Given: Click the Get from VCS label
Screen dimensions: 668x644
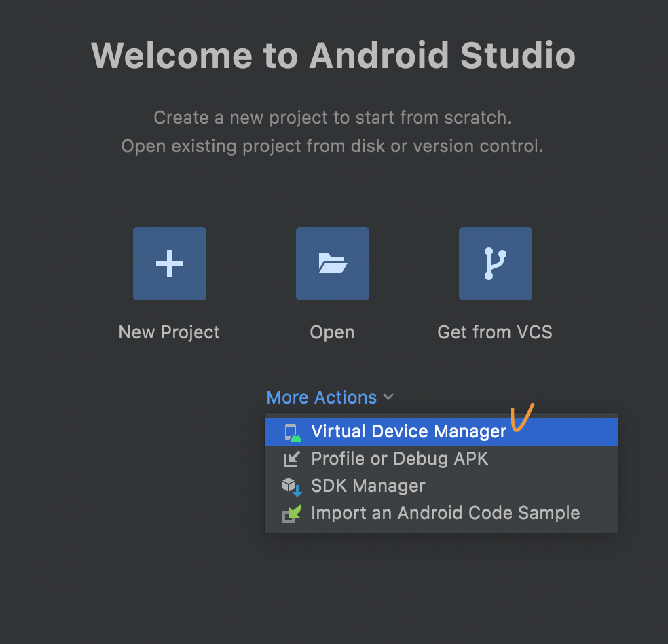Looking at the screenshot, I should click(495, 332).
